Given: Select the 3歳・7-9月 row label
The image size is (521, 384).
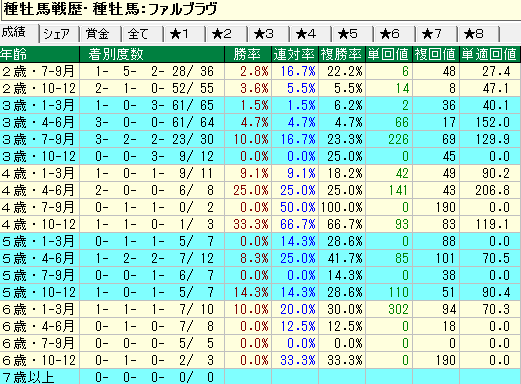Looking at the screenshot, I should coord(39,139).
